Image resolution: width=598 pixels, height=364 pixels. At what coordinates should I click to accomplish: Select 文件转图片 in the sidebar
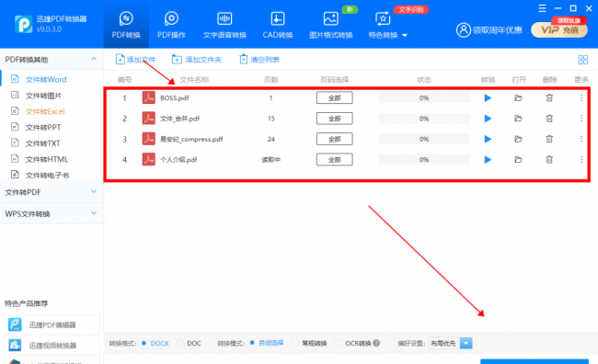tap(43, 96)
